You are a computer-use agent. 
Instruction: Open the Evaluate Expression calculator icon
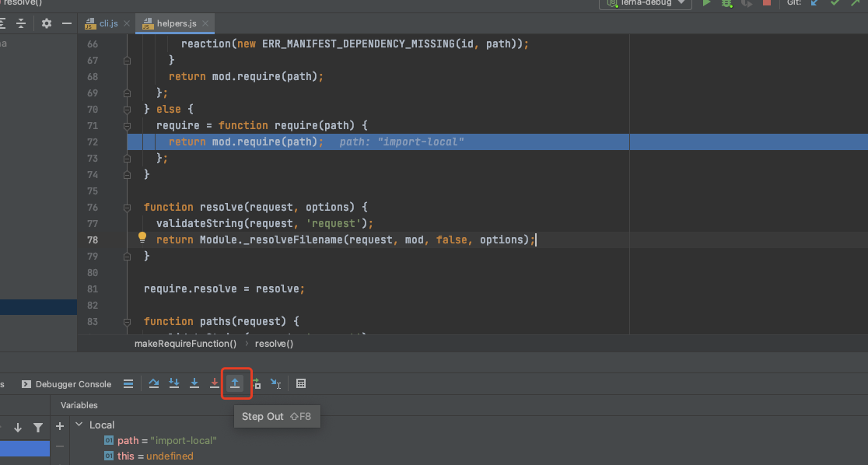pyautogui.click(x=300, y=383)
